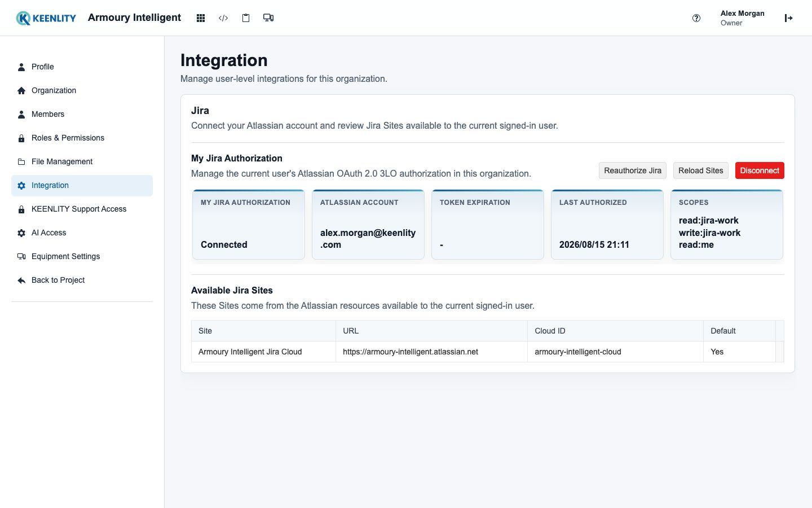Open AI Access settings

coord(82,233)
